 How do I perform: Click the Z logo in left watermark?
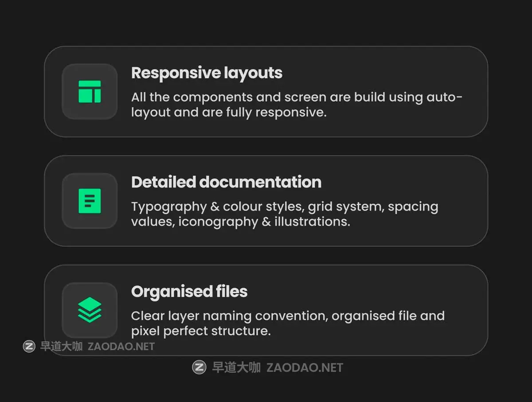point(29,346)
